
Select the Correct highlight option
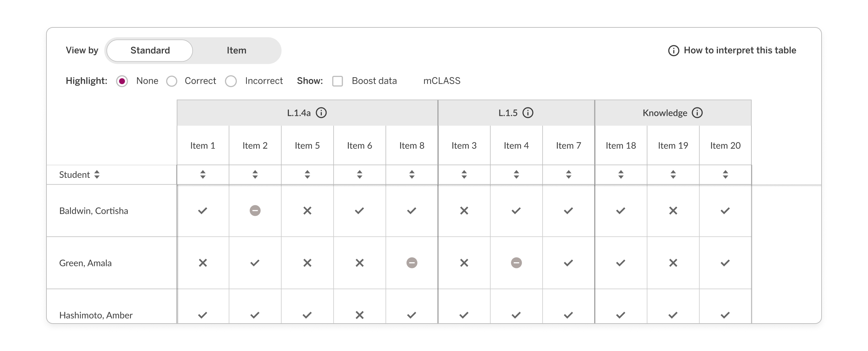tap(172, 81)
